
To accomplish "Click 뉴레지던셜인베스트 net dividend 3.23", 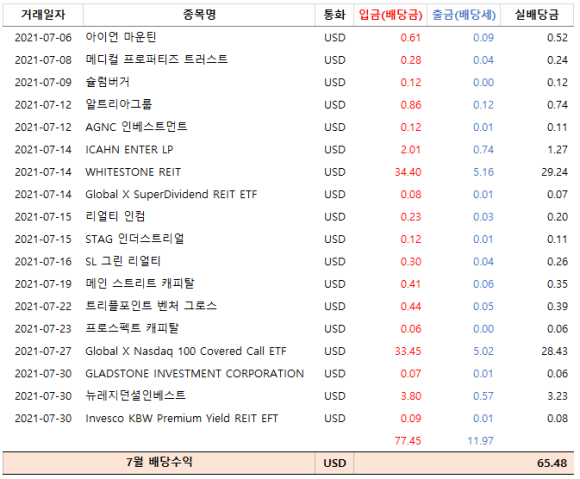I will [557, 396].
